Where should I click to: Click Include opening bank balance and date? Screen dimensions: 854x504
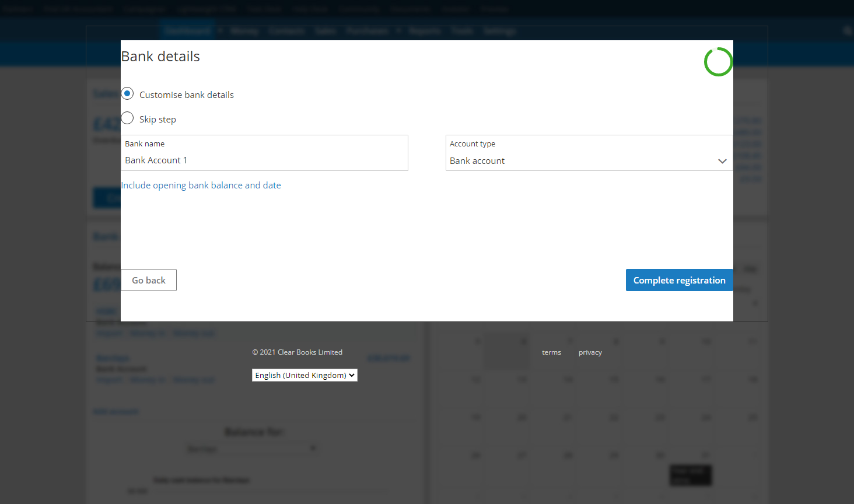click(x=201, y=185)
